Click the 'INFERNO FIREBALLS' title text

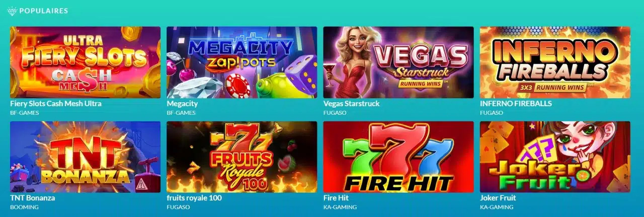coord(516,104)
